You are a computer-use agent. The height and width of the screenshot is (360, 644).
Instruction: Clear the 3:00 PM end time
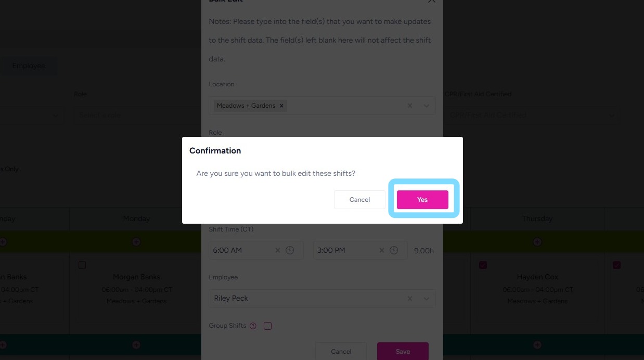point(381,250)
